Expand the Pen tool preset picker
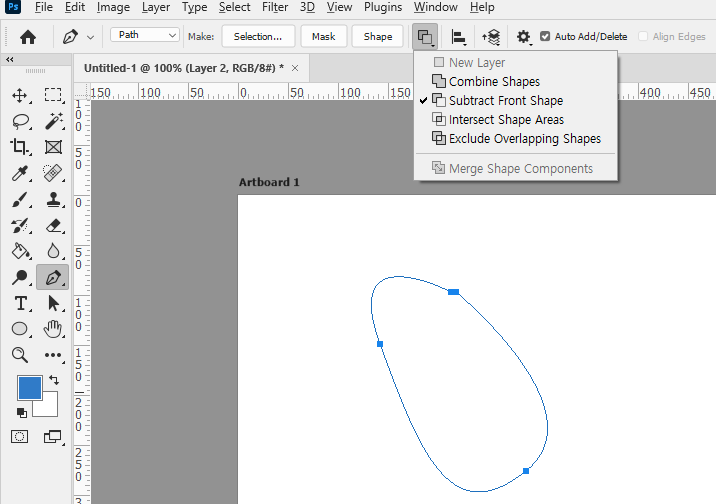 (90, 37)
